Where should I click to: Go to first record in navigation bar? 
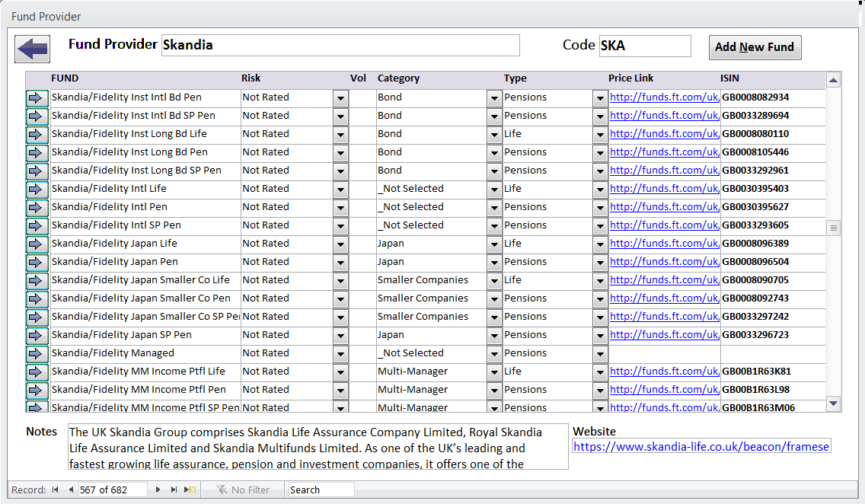[55, 490]
